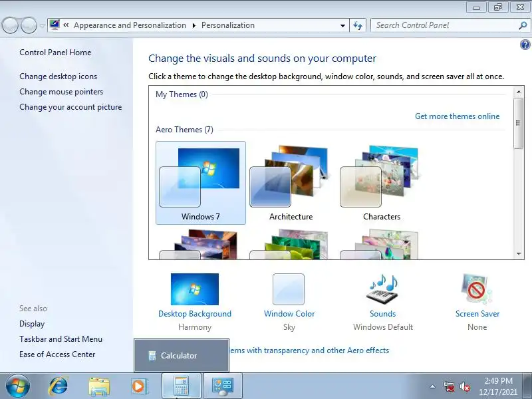Viewport: 532px width, 399px height.
Task: Open the arrow after Appearance and Personalization
Action: tap(194, 25)
